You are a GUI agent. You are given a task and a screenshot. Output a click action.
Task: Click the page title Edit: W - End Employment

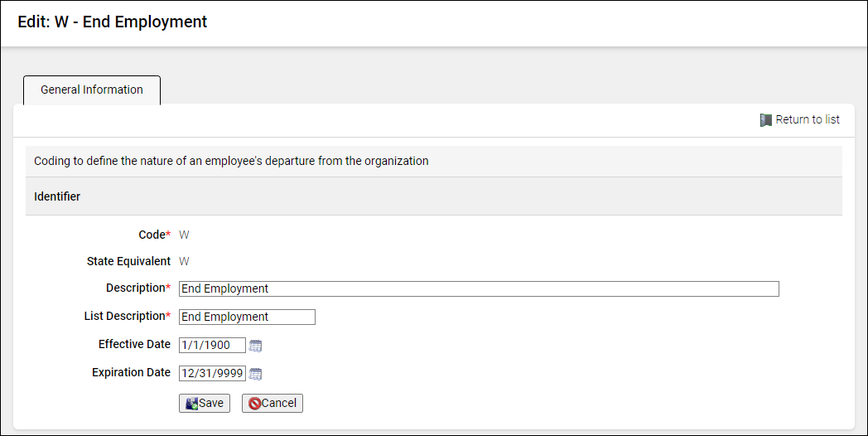(113, 22)
